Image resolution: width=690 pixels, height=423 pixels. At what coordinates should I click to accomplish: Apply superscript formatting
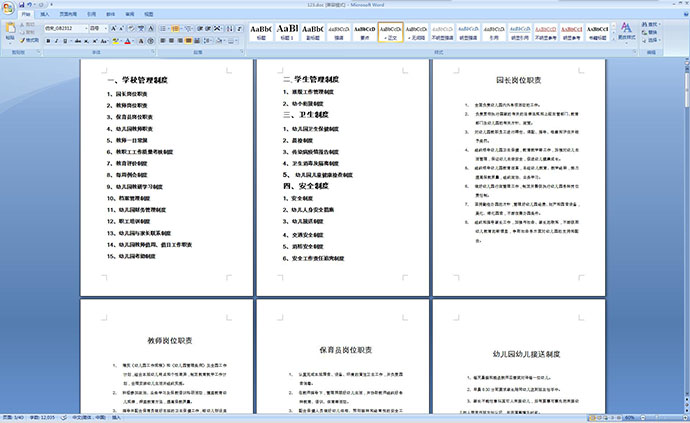[x=95, y=41]
